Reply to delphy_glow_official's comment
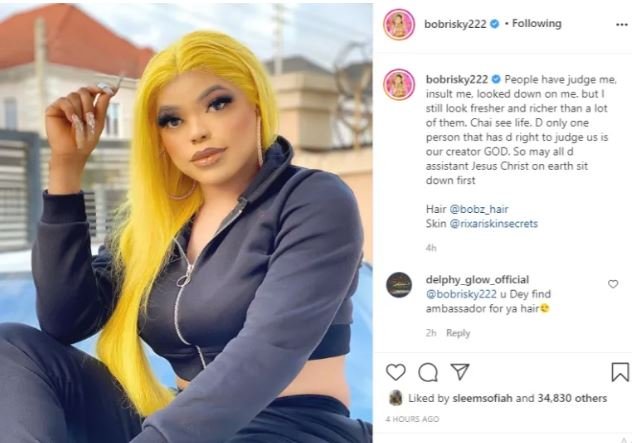The image size is (632, 443). coord(458,333)
